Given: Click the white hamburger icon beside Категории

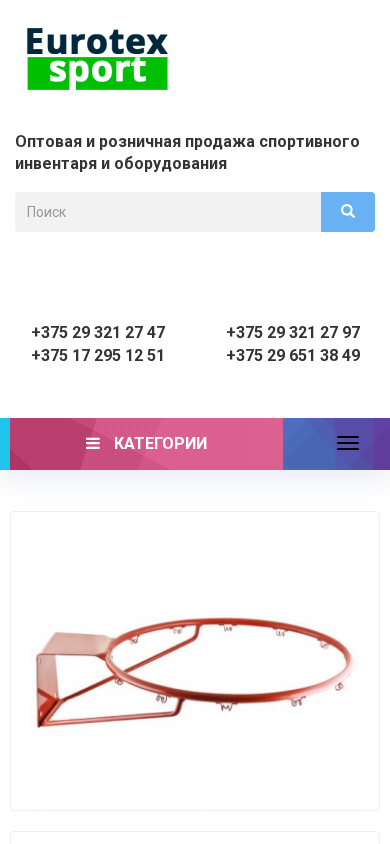Looking at the screenshot, I should coord(93,444).
